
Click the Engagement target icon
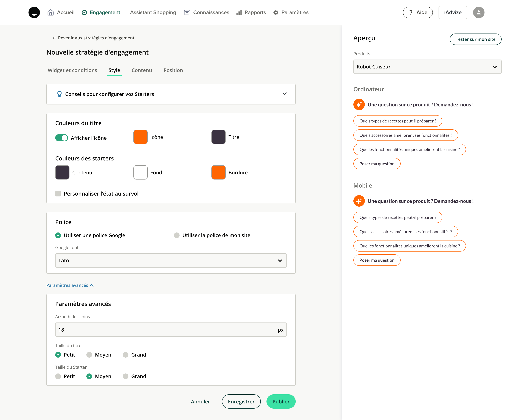[84, 13]
